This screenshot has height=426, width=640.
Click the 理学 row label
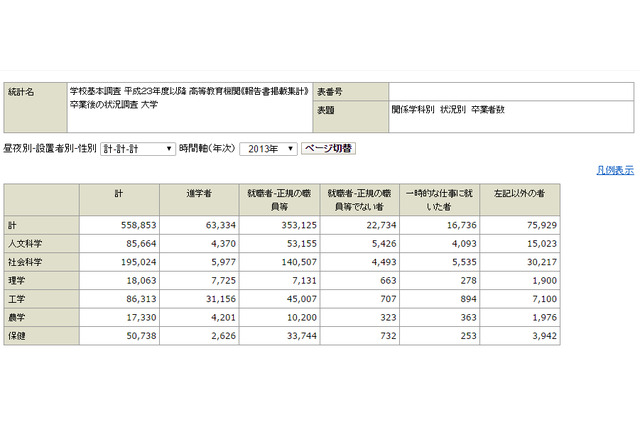coord(42,280)
